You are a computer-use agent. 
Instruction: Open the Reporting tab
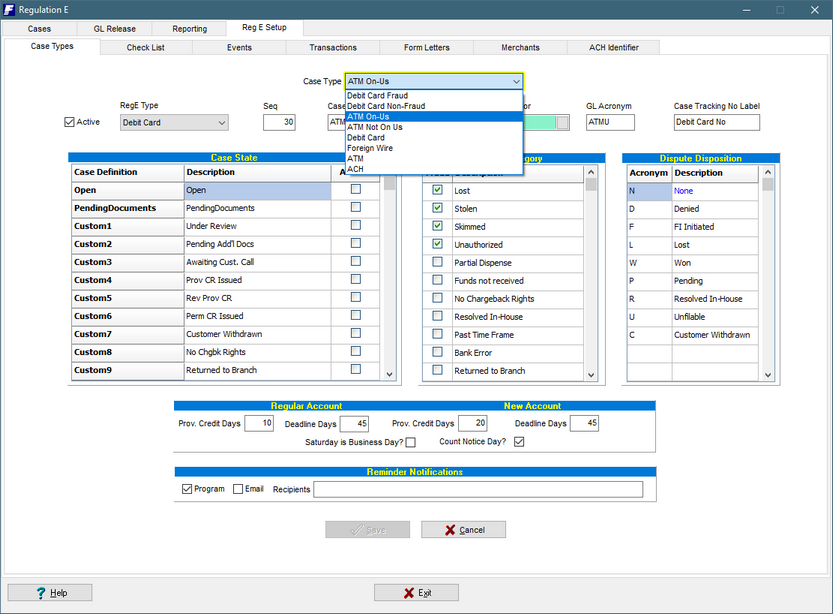point(189,29)
